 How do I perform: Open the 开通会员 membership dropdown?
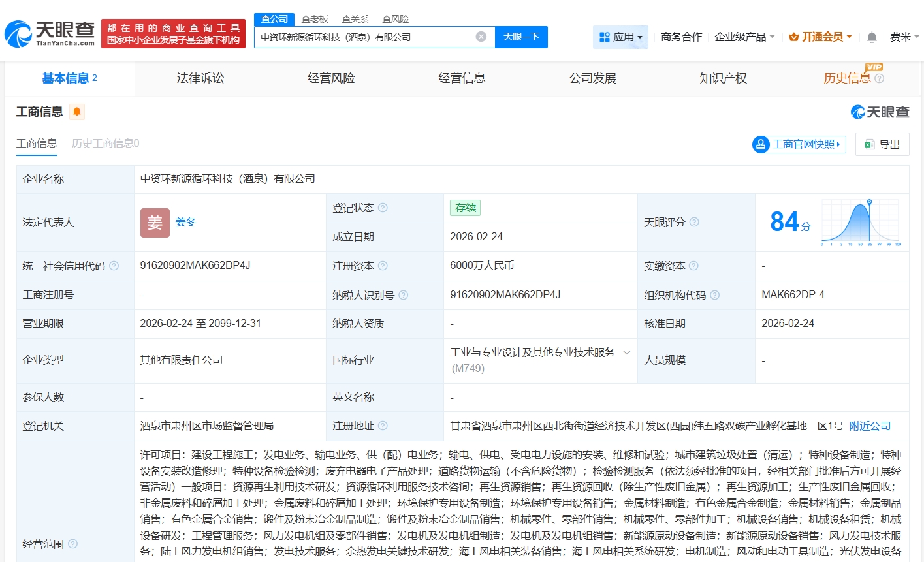tap(820, 37)
